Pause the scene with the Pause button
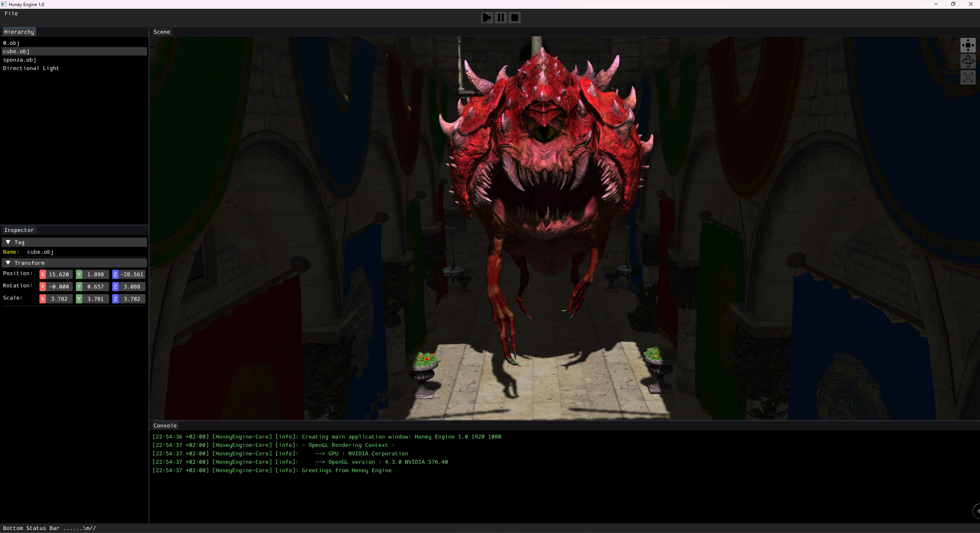This screenshot has width=980, height=533. click(501, 18)
